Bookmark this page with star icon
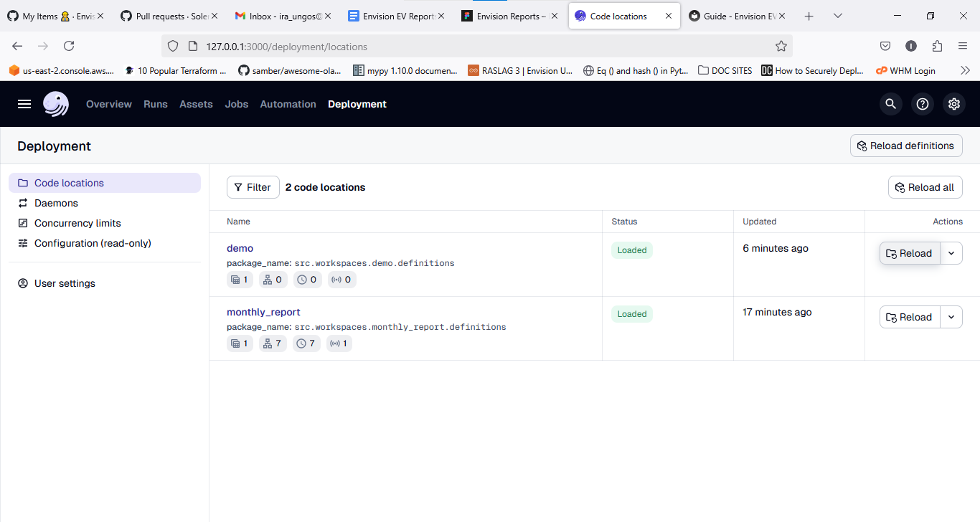Screen dimensions: 980x522 (x=781, y=46)
